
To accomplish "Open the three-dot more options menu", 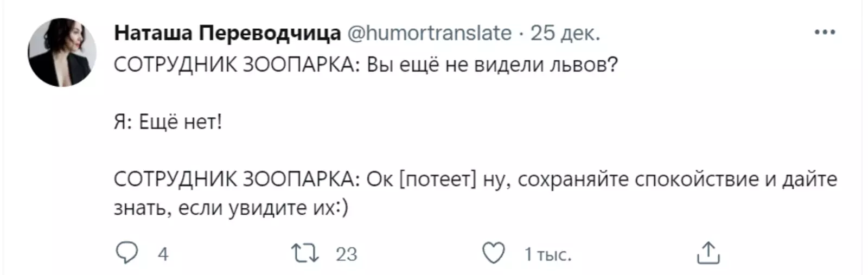I will (825, 33).
